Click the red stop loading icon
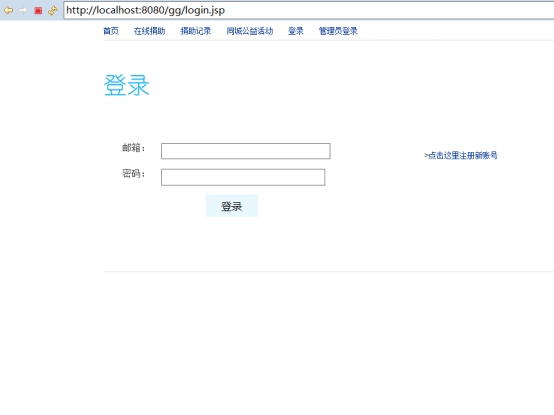554x415 pixels. coord(38,11)
